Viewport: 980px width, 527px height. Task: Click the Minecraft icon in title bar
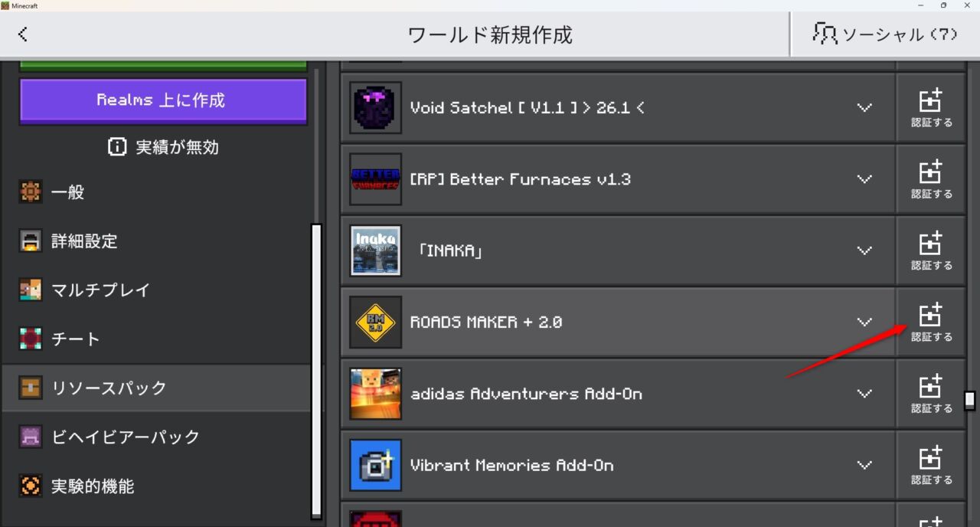pyautogui.click(x=5, y=5)
